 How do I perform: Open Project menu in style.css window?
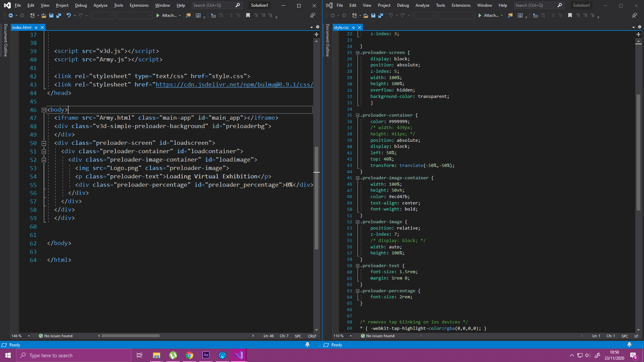point(384,5)
